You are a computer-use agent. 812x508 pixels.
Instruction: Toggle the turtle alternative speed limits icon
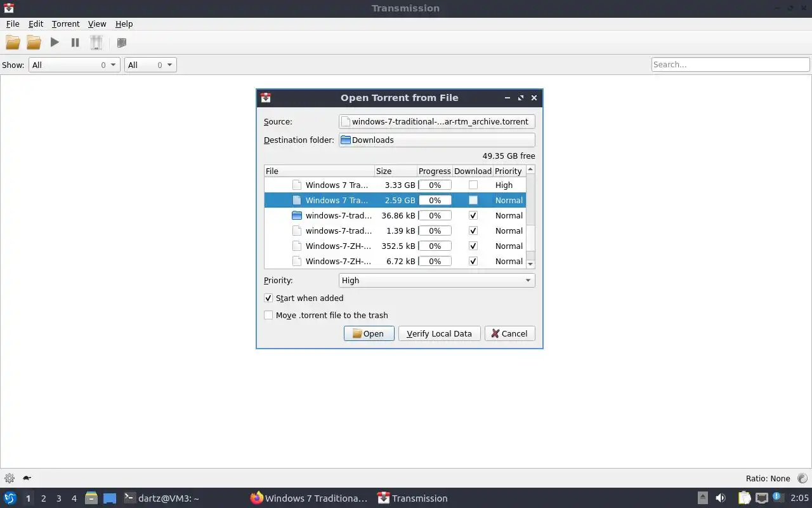[27, 478]
